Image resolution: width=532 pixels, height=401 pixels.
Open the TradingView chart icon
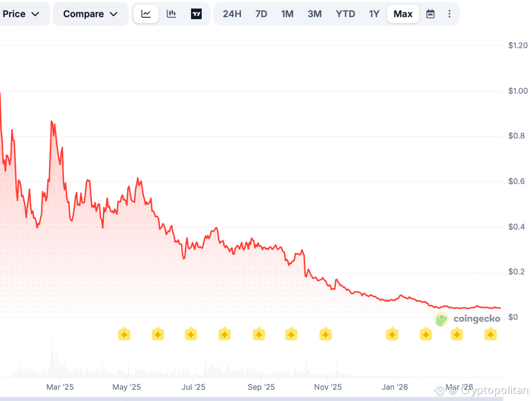[196, 14]
